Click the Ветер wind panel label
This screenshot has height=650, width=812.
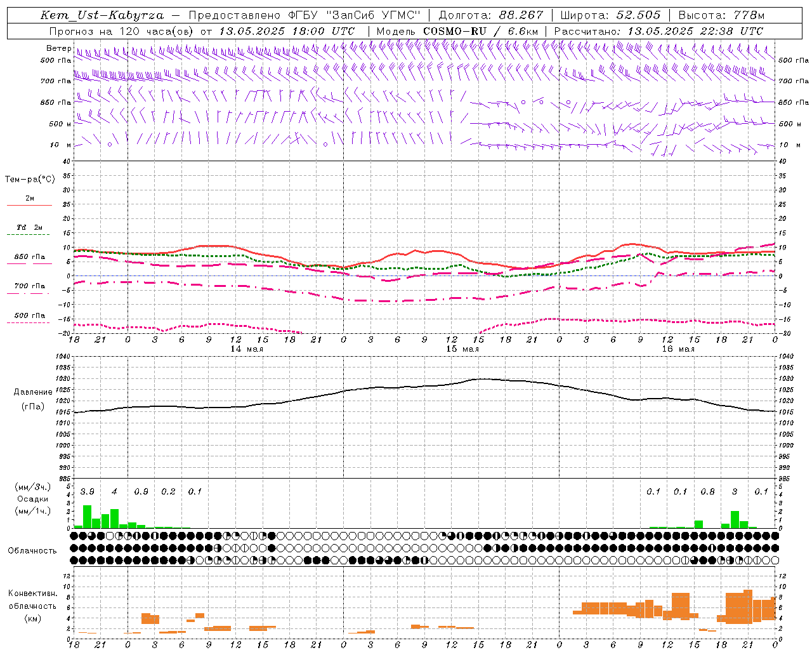pyautogui.click(x=58, y=48)
